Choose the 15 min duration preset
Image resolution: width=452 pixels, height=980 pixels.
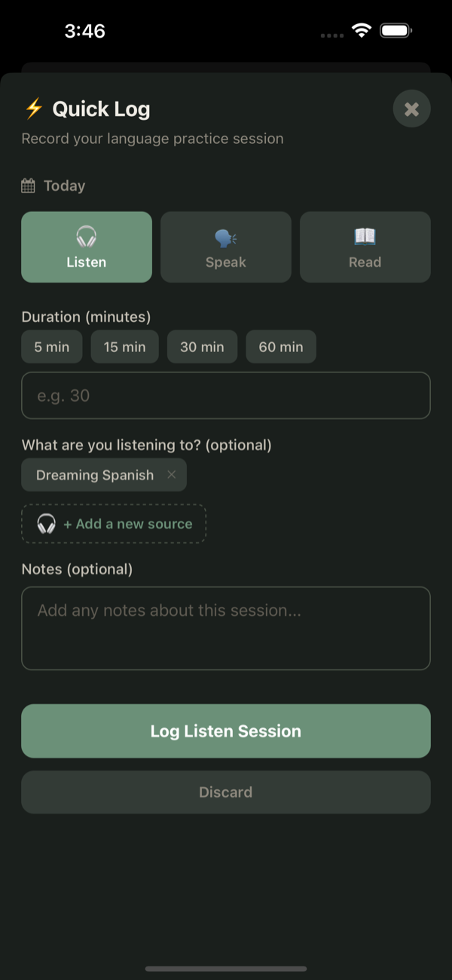tap(124, 347)
